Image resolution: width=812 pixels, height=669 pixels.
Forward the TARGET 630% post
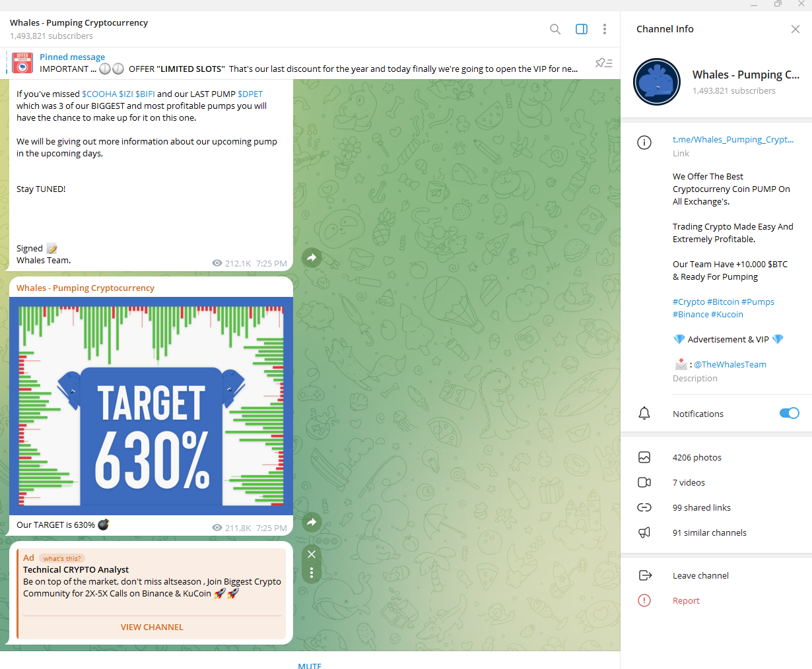click(312, 522)
